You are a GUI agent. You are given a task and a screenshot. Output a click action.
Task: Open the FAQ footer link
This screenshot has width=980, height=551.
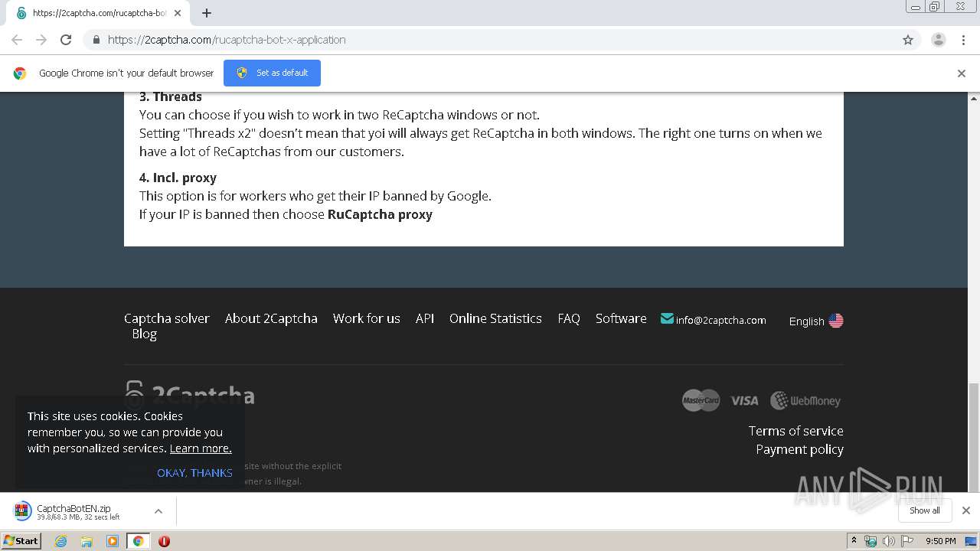click(x=569, y=318)
